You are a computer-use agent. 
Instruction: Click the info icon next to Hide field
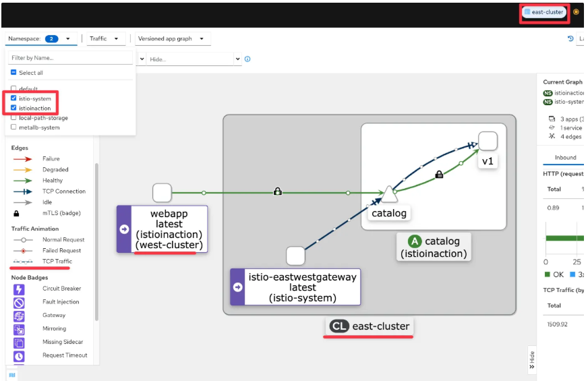(247, 59)
